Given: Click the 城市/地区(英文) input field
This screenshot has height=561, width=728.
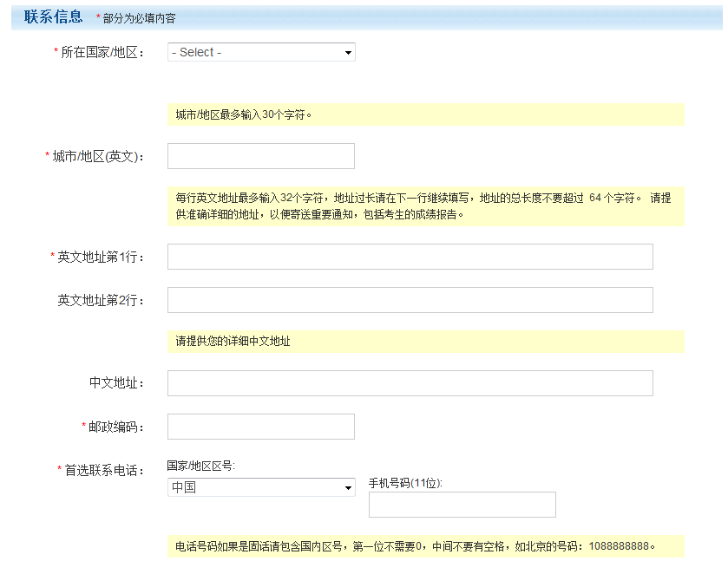Looking at the screenshot, I should 261,156.
